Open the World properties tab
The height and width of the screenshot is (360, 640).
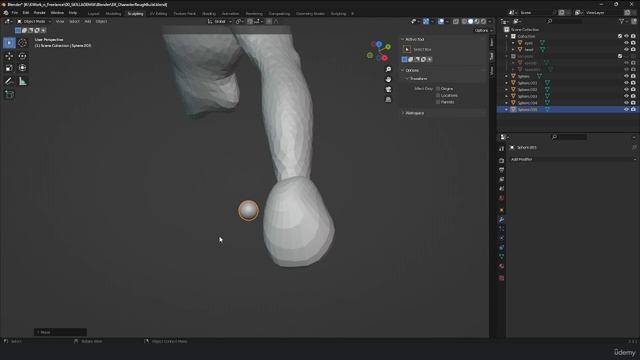pos(502,198)
